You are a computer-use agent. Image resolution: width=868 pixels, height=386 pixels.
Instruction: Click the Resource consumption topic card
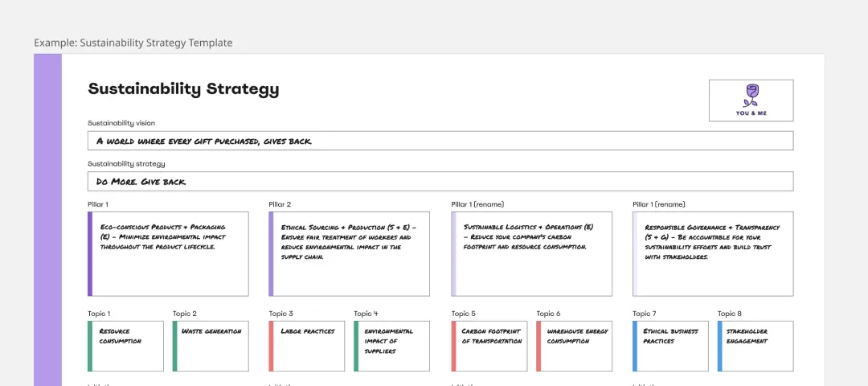(x=126, y=346)
